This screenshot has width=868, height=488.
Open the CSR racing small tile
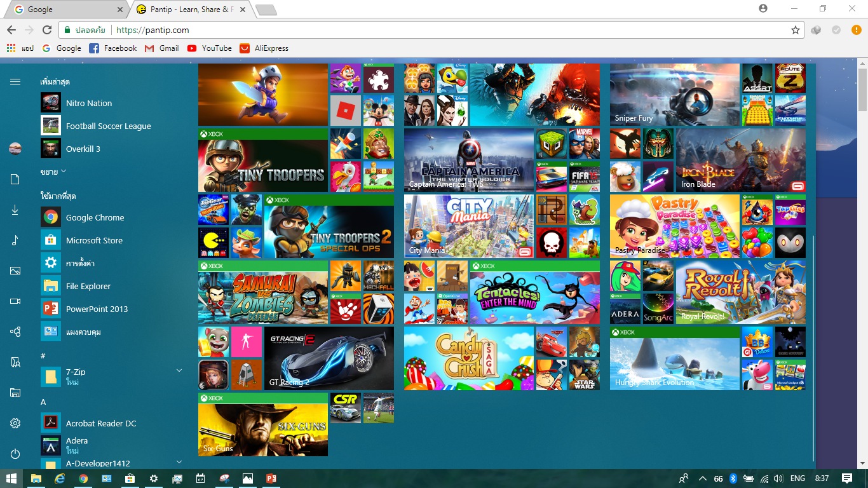[x=346, y=408]
